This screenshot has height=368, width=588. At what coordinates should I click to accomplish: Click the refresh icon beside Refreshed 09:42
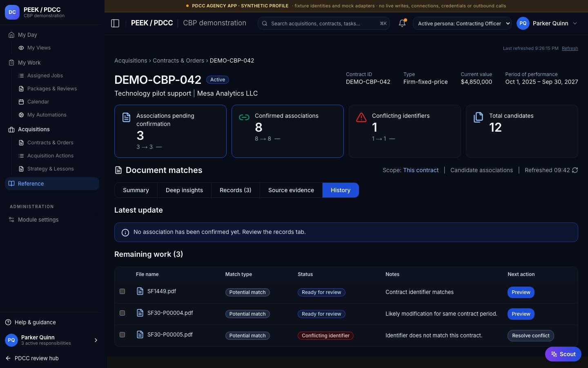point(575,170)
